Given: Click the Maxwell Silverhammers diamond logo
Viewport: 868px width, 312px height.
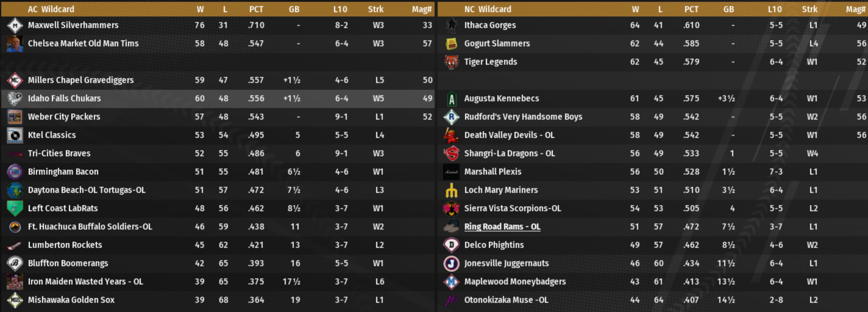Looking at the screenshot, I should 15,25.
